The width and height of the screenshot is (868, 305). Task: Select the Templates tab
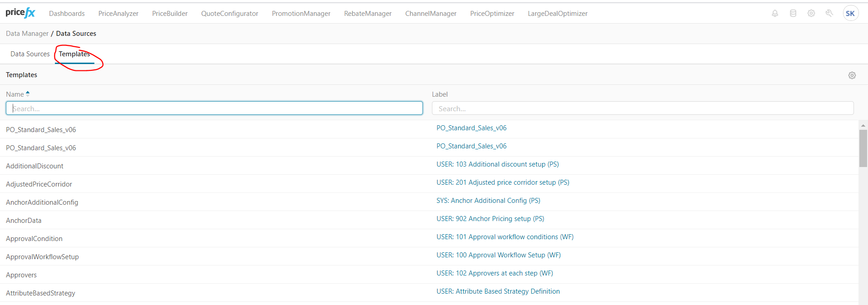click(x=74, y=54)
